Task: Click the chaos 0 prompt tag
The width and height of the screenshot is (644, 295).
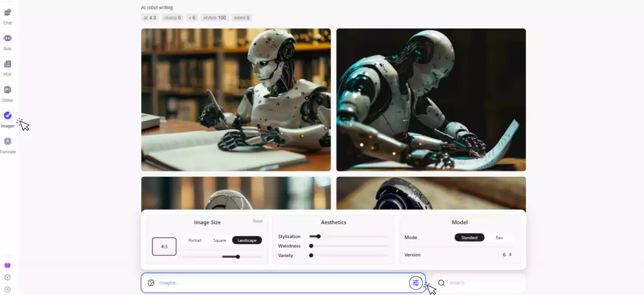Action: (x=172, y=17)
